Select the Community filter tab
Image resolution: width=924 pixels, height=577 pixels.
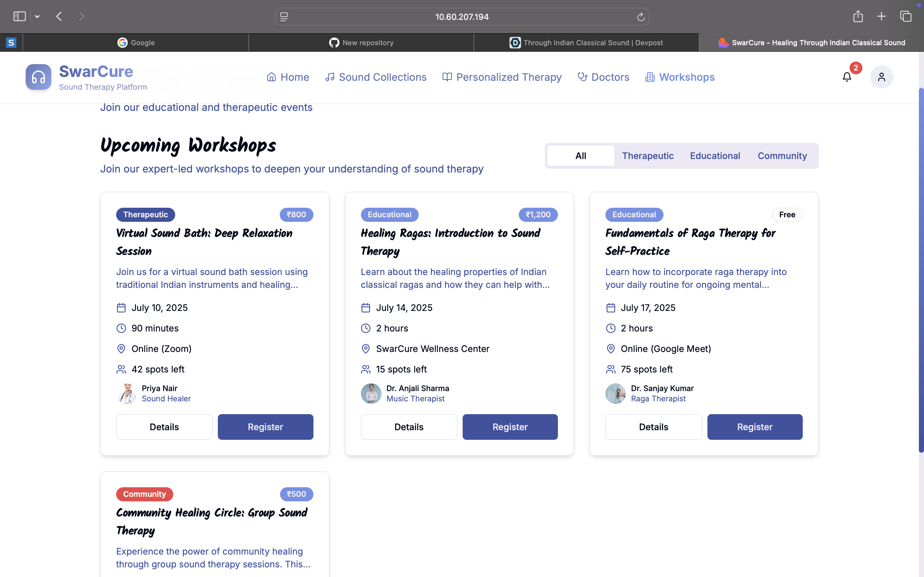coord(782,156)
